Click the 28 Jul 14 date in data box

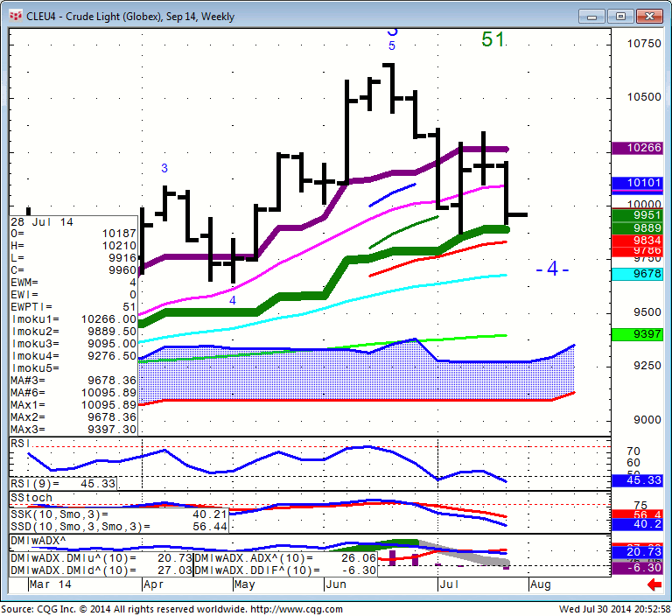pyautogui.click(x=42, y=222)
